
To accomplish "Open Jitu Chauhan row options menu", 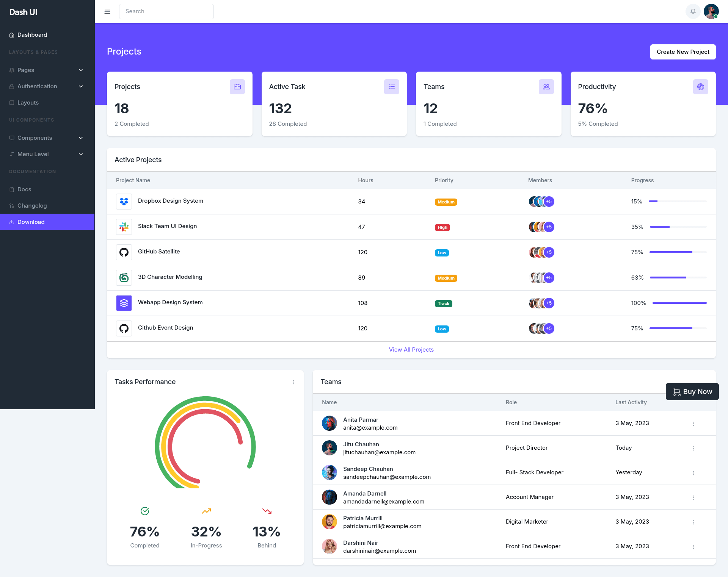I will (x=693, y=448).
